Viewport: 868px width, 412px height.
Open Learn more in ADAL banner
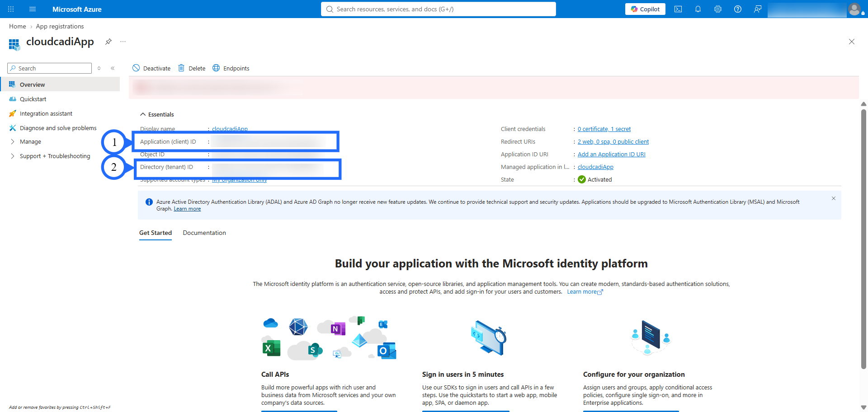tap(187, 209)
